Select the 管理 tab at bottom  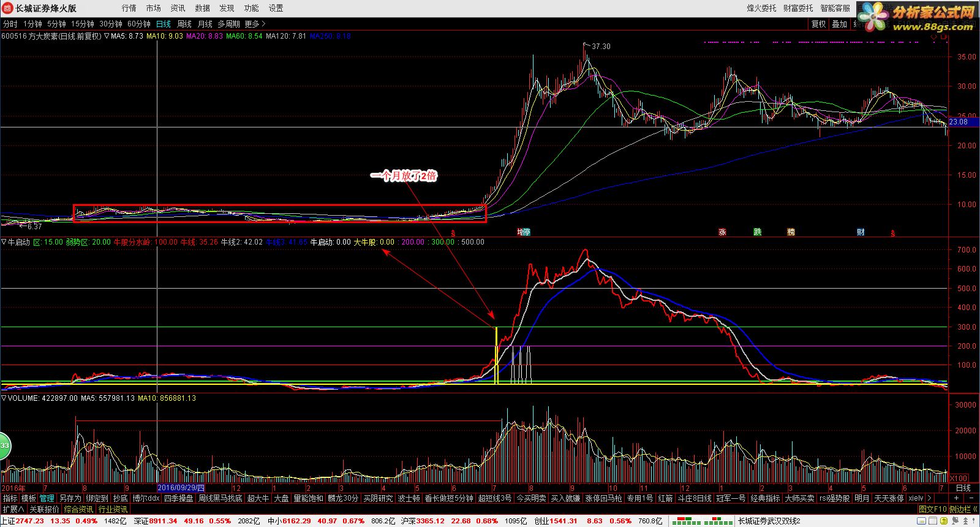coord(47,498)
